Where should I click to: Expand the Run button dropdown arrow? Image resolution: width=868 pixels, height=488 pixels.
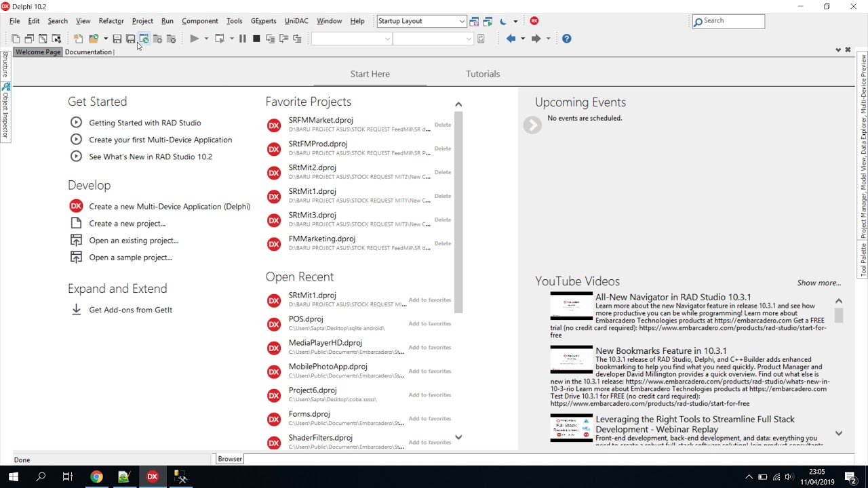pos(206,39)
